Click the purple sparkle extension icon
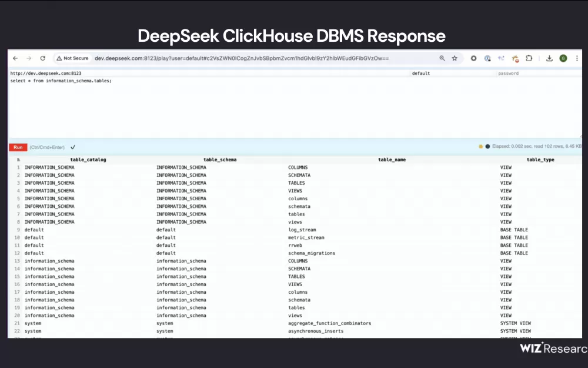588x368 pixels. [x=501, y=58]
